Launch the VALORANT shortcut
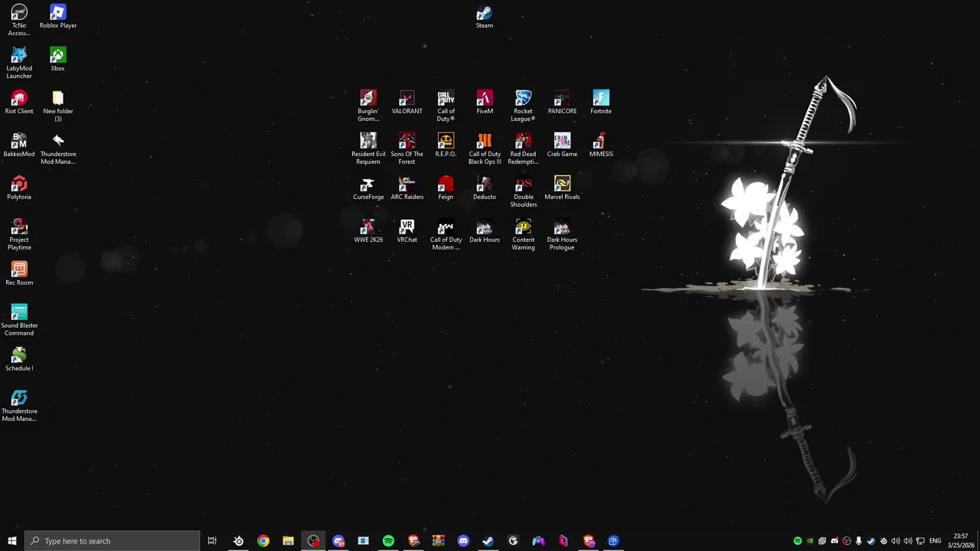The height and width of the screenshot is (551, 980). coord(407,103)
